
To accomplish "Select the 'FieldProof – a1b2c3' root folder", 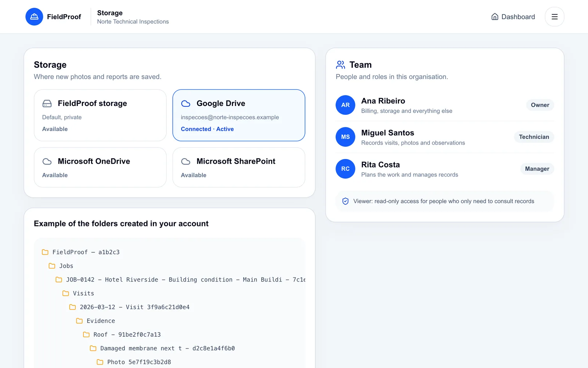I will coord(81,252).
